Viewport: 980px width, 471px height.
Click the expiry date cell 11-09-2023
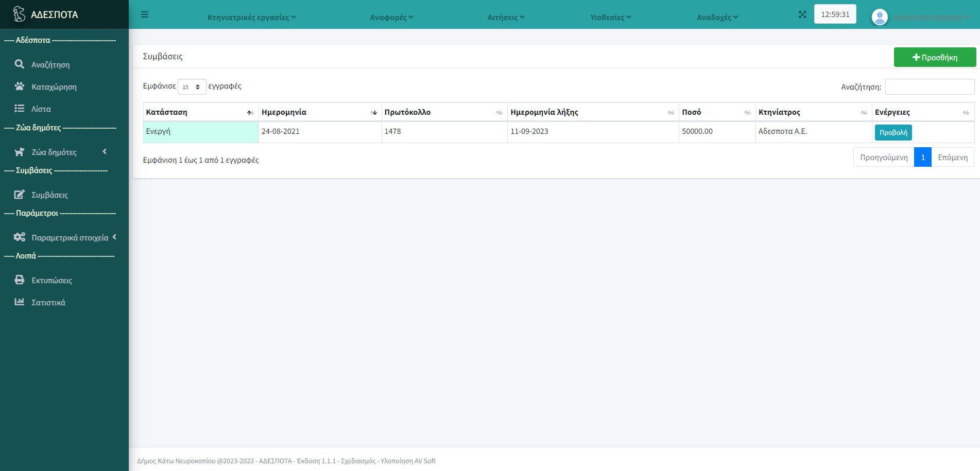593,132
